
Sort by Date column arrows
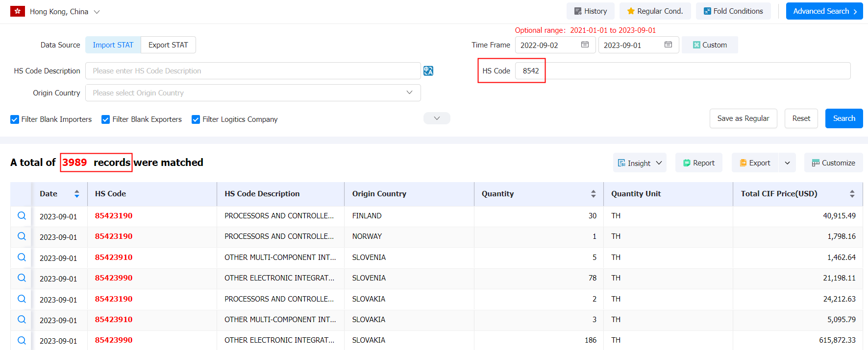click(x=77, y=194)
